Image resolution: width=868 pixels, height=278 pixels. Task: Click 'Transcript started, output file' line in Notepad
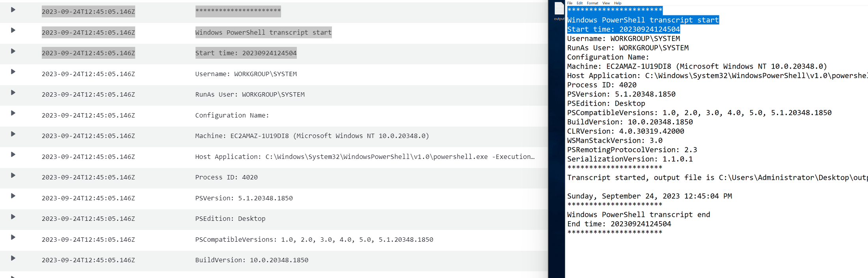[717, 177]
